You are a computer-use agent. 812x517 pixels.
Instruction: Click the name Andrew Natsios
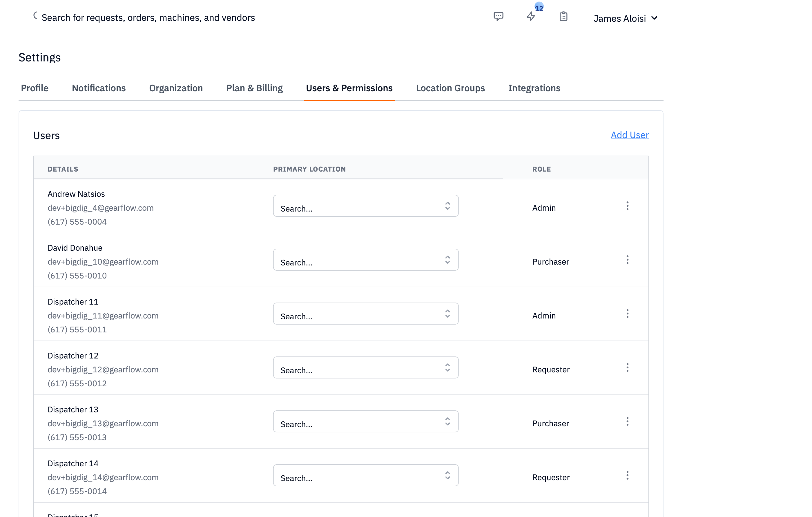pyautogui.click(x=76, y=194)
